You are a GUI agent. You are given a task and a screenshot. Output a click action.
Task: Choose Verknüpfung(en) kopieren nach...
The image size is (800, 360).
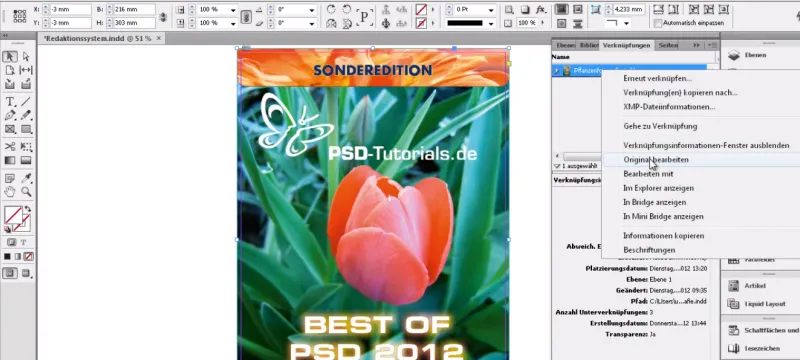pyautogui.click(x=680, y=93)
